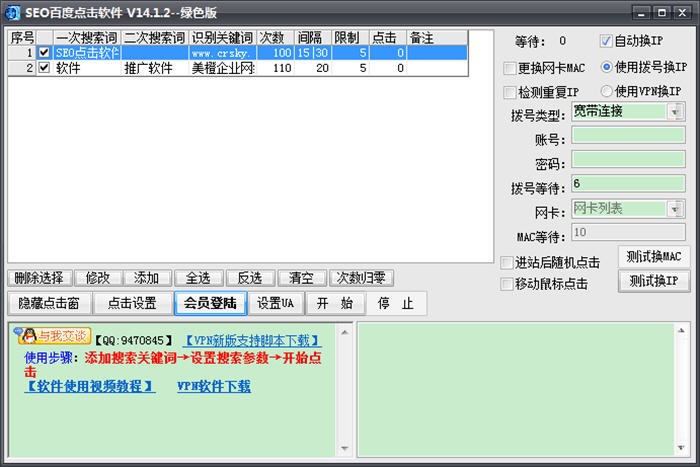This screenshot has height=467, width=700.
Task: Open 点击设置 button
Action: point(133,304)
